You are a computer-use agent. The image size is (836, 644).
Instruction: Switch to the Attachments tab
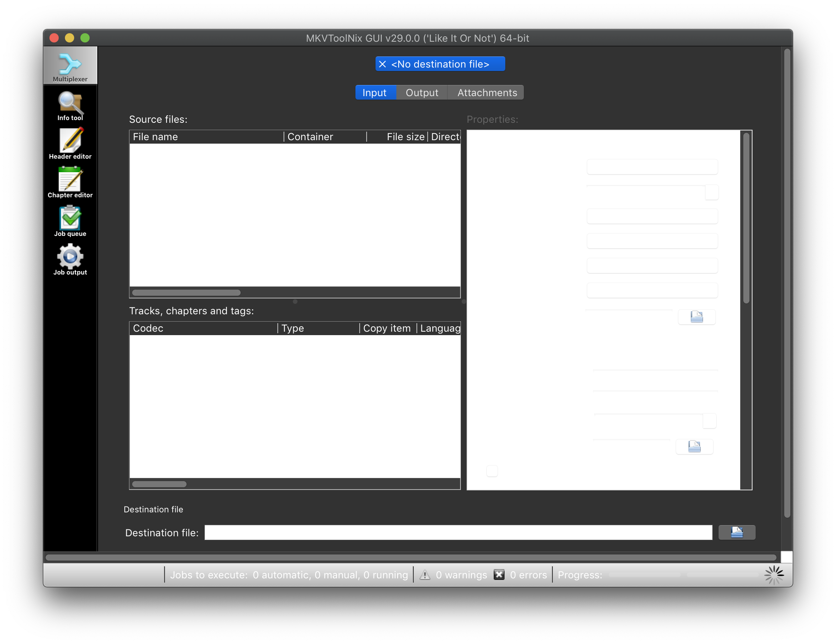[487, 93]
